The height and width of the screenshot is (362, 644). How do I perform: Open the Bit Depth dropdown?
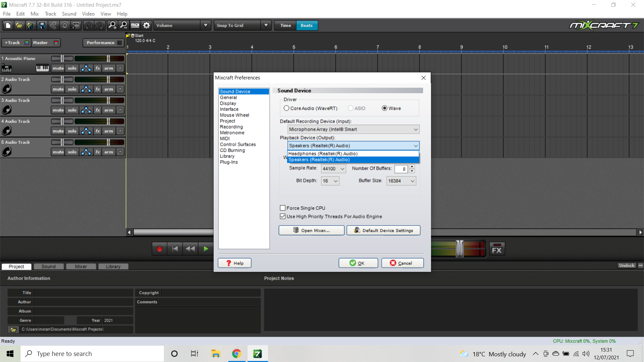[x=330, y=181]
